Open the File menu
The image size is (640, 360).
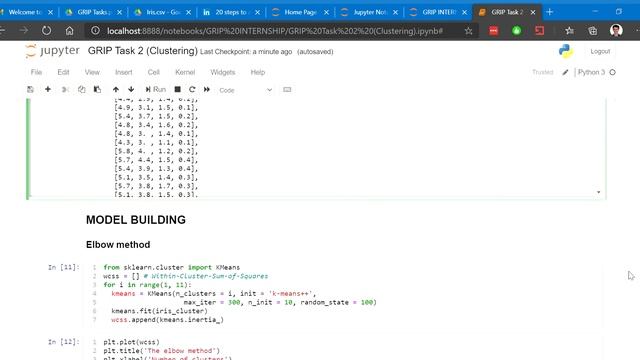[x=36, y=72]
